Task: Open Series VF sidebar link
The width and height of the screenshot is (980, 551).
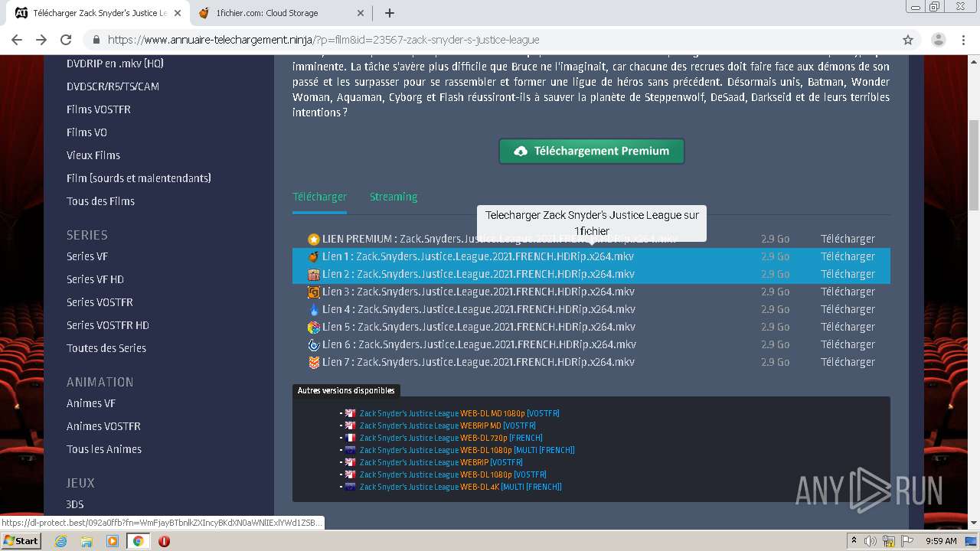Action: click(87, 256)
